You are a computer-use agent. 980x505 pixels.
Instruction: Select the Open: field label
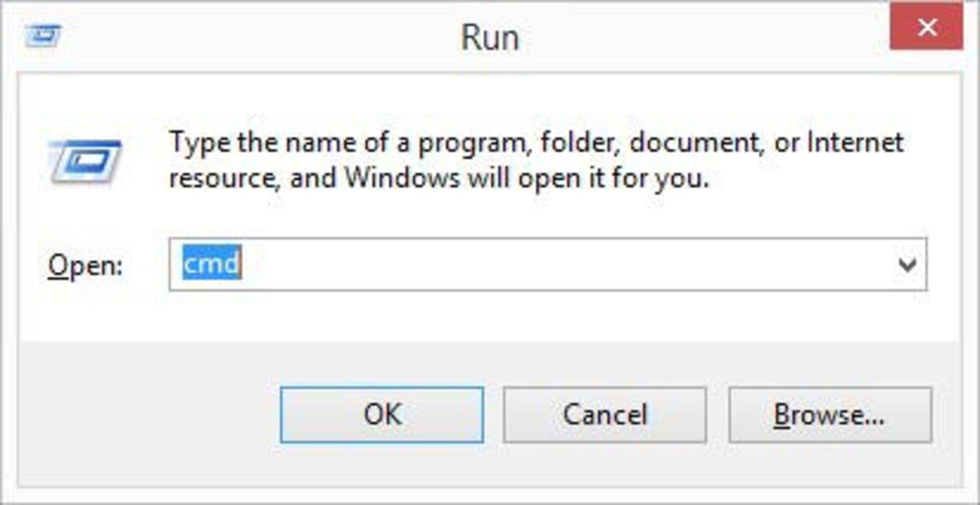point(85,266)
